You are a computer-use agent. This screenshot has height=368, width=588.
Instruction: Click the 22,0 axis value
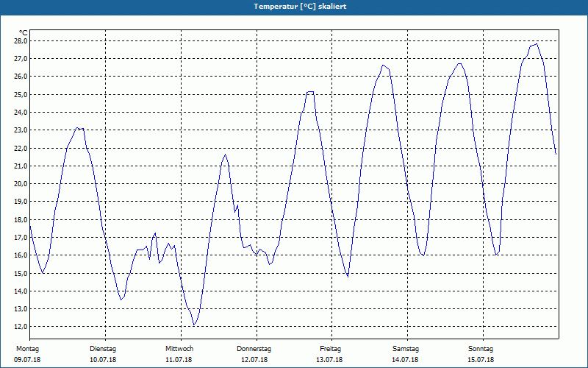click(x=21, y=148)
